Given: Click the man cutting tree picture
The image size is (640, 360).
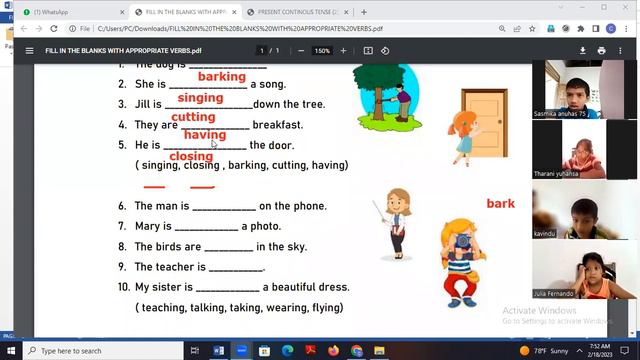Looking at the screenshot, I should pos(387,98).
